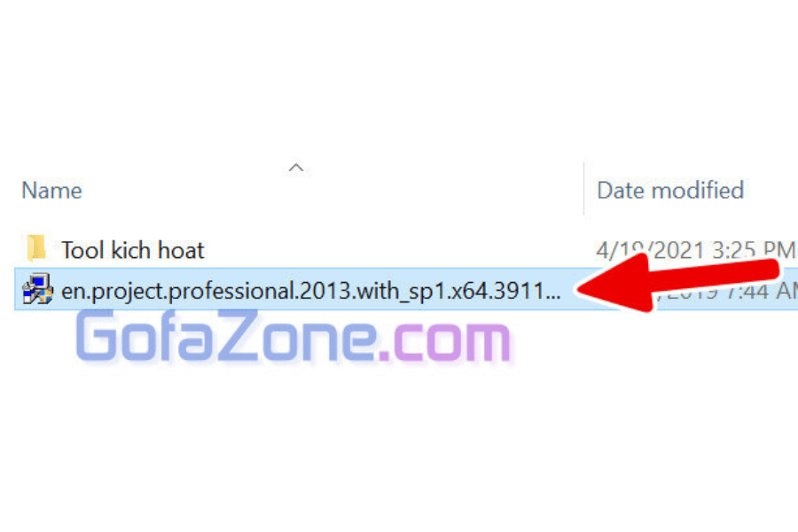The image size is (798, 532).
Task: Click the Project Professional 2013 installer icon
Action: pyautogui.click(x=37, y=289)
